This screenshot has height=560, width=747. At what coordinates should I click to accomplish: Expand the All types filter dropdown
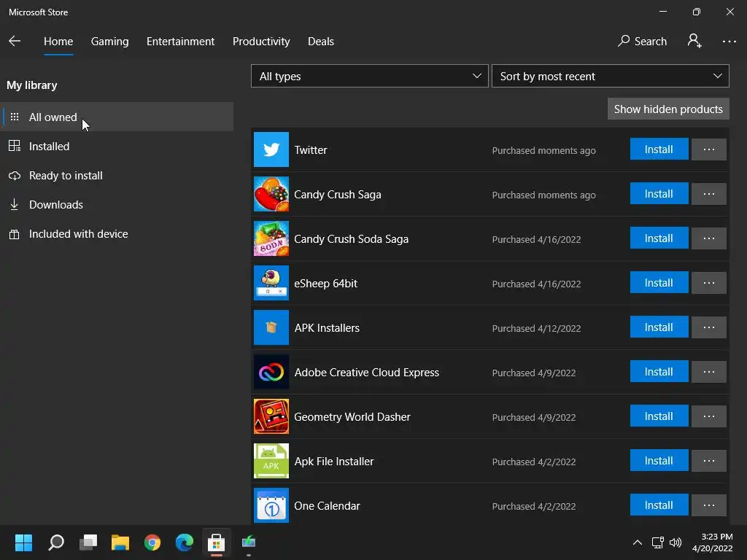(x=370, y=76)
